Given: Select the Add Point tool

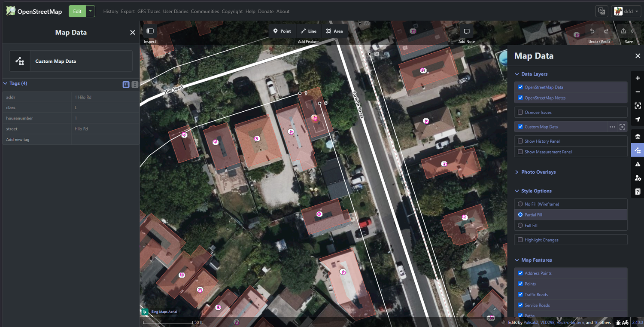Looking at the screenshot, I should pyautogui.click(x=283, y=31).
